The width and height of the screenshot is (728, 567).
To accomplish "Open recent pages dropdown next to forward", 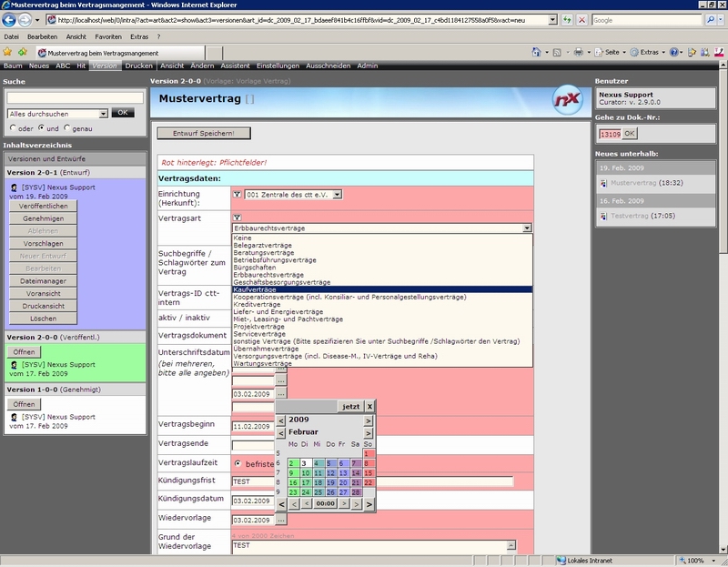I will pos(37,20).
